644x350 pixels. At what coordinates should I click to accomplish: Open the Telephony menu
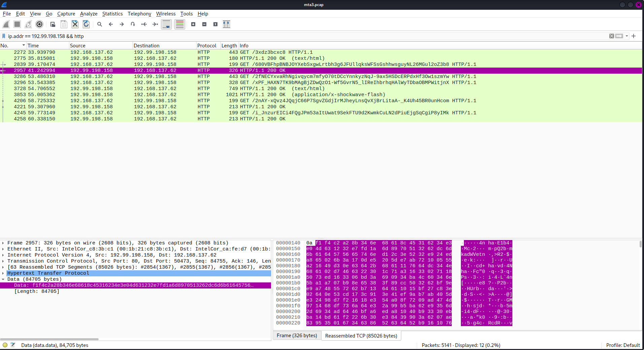[139, 14]
